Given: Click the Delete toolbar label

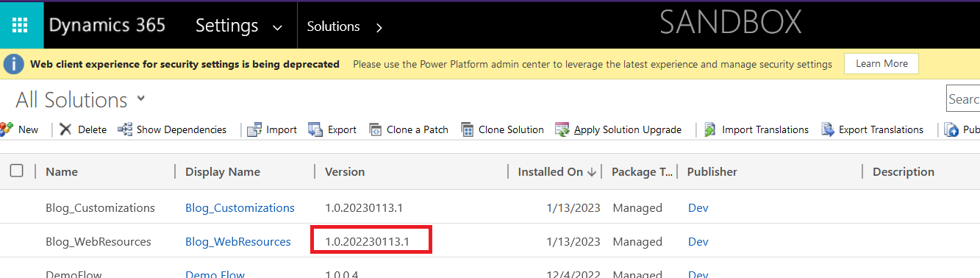Looking at the screenshot, I should (92, 129).
